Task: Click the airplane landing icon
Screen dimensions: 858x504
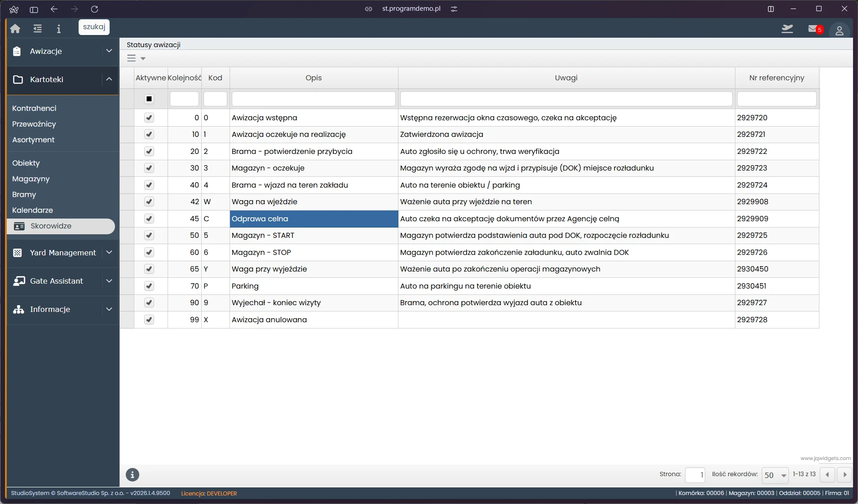Action: click(787, 29)
